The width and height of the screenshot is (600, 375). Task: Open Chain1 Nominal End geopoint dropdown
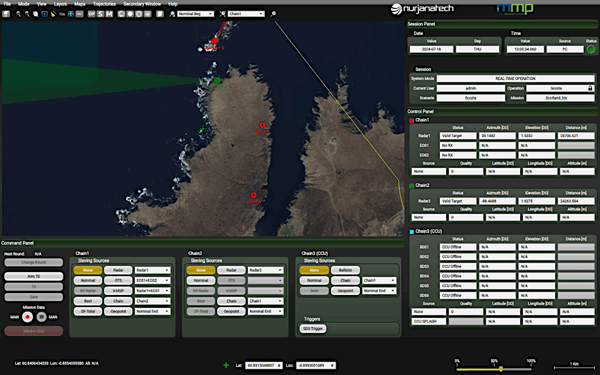(x=152, y=311)
